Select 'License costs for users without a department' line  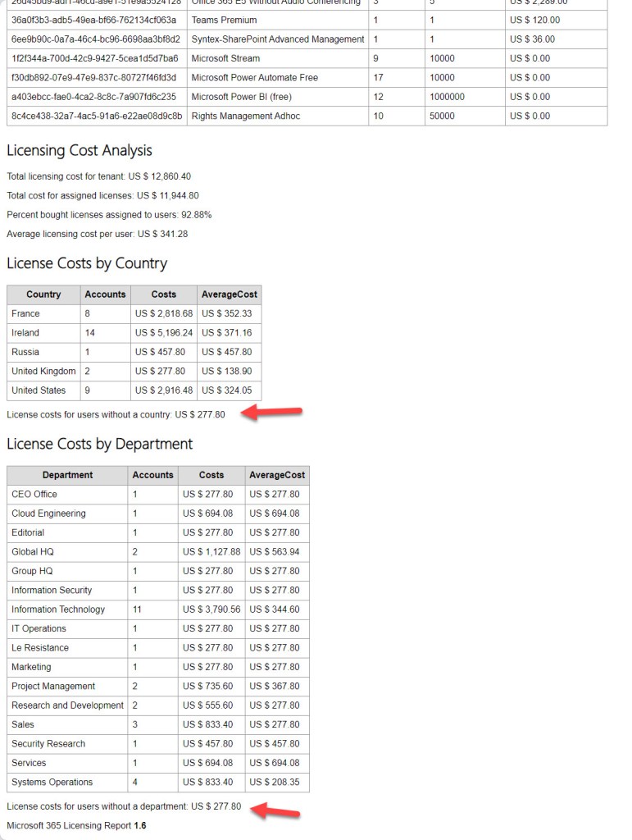tap(124, 807)
